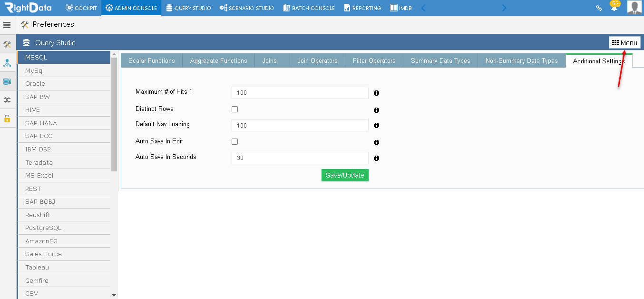Select IBM DB2 in the list
Viewport: 644px width, 299px height.
pyautogui.click(x=64, y=149)
